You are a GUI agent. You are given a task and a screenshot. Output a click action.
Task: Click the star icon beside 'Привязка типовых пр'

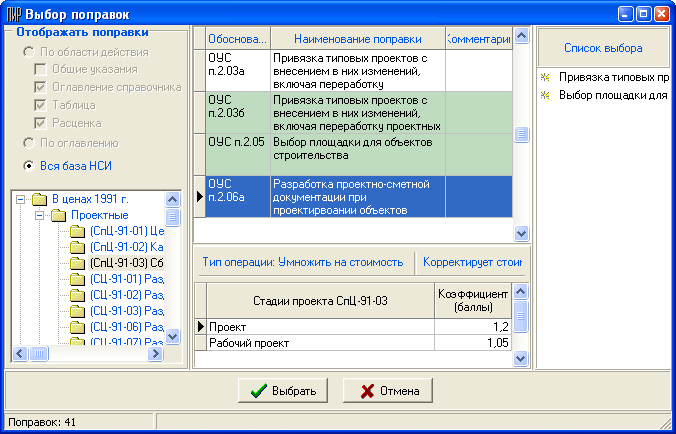coord(544,77)
